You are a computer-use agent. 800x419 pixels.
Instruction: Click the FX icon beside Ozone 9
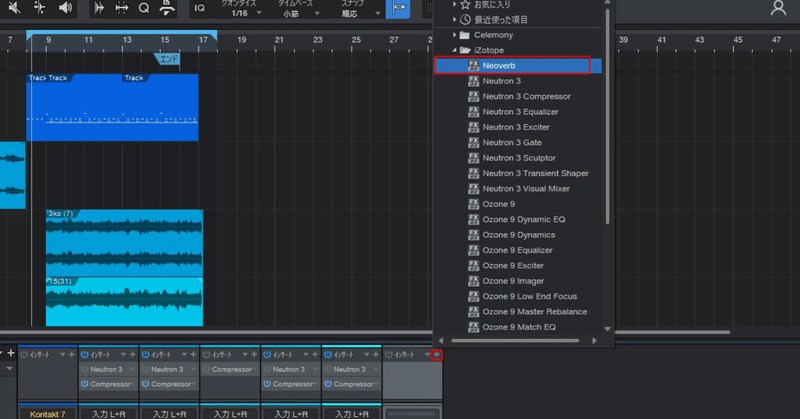473,204
